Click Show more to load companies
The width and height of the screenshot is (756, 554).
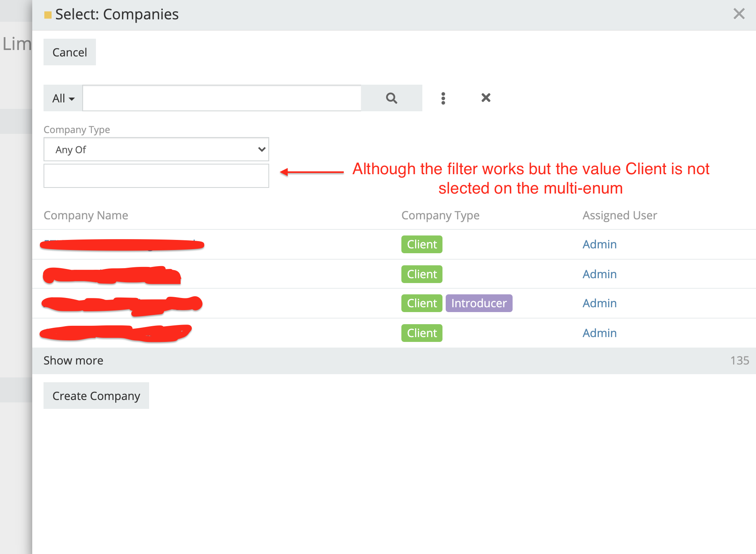tap(73, 360)
